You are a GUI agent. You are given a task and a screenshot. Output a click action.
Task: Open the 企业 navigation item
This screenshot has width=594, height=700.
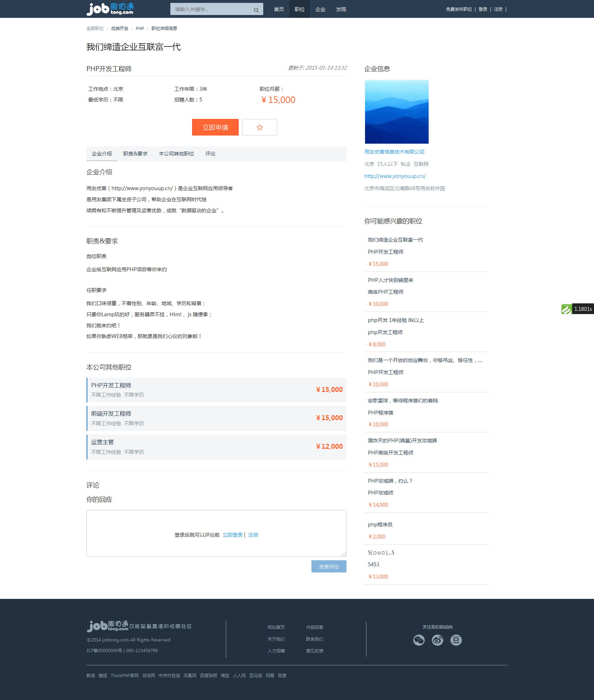tap(320, 9)
